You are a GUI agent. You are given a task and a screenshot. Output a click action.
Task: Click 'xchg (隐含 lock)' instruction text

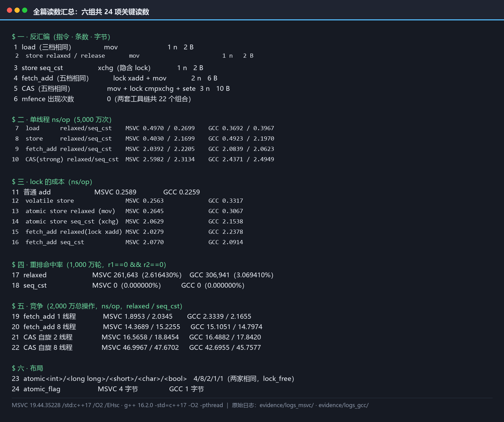124,68
